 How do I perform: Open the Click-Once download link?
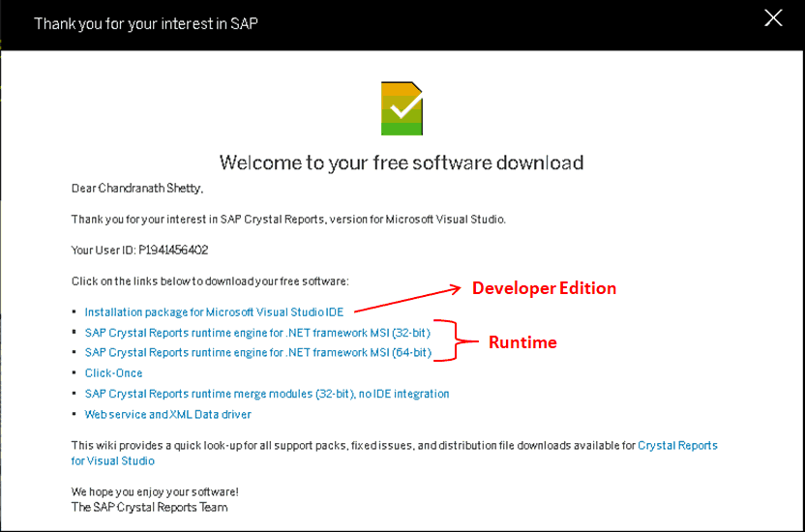tap(113, 373)
